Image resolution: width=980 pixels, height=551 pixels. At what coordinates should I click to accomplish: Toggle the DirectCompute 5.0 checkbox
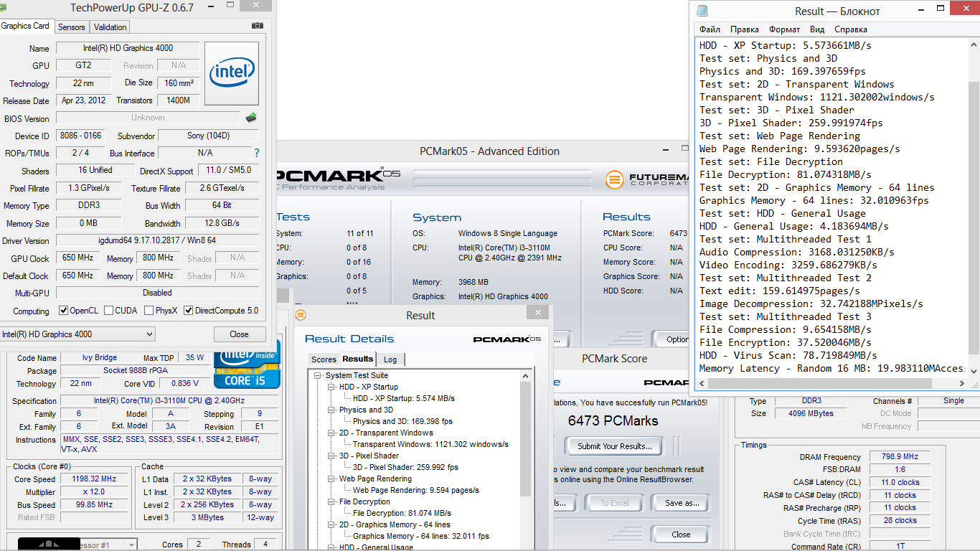[x=189, y=311]
